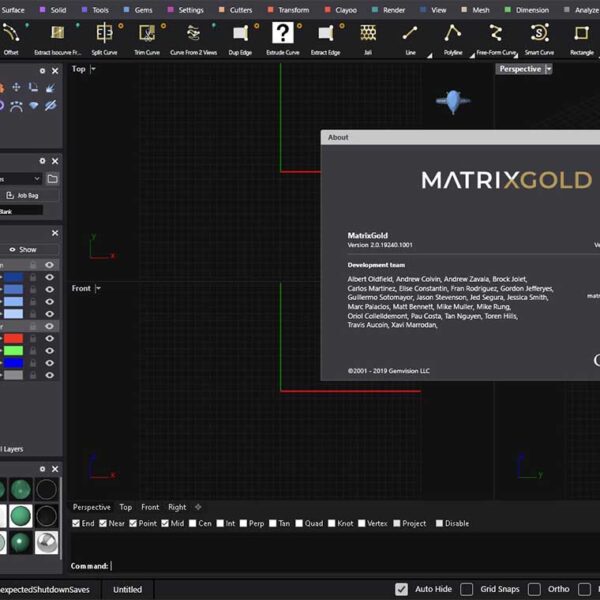
Task: Open settings gear of the materials panel
Action: (x=42, y=469)
